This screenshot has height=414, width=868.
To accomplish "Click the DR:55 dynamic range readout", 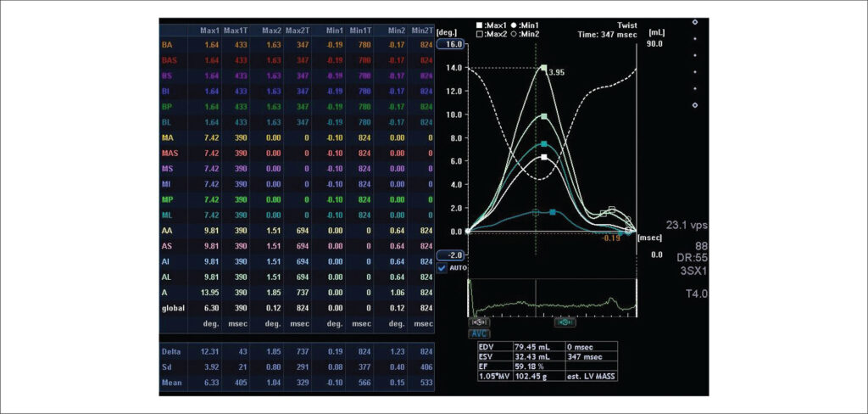I will [692, 258].
